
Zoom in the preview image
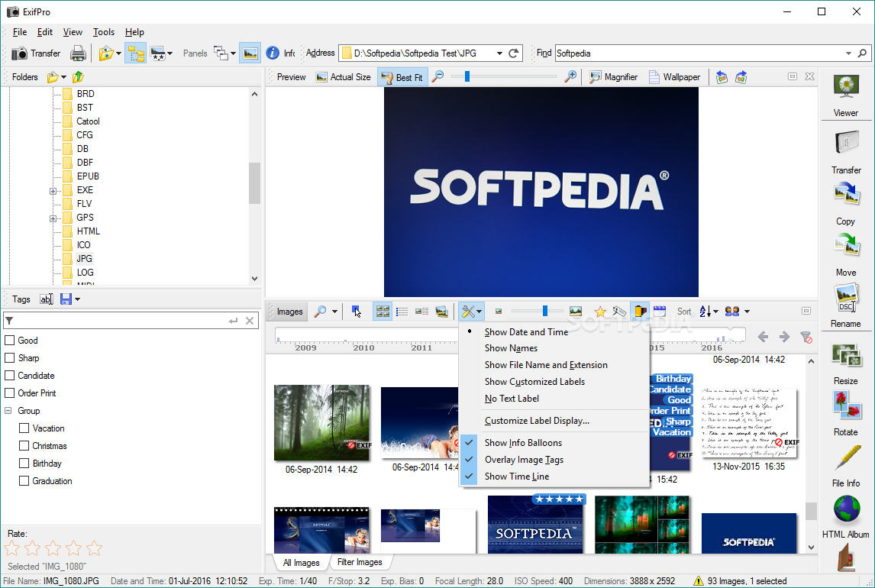(570, 76)
